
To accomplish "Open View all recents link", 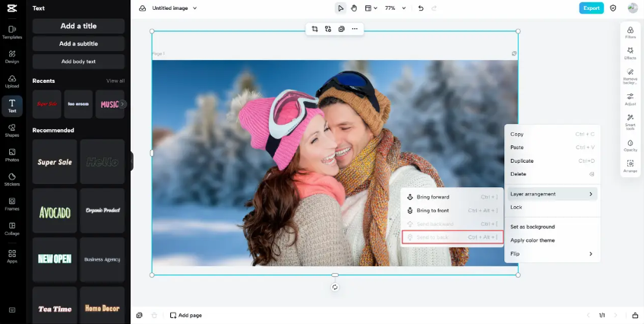I will [115, 81].
